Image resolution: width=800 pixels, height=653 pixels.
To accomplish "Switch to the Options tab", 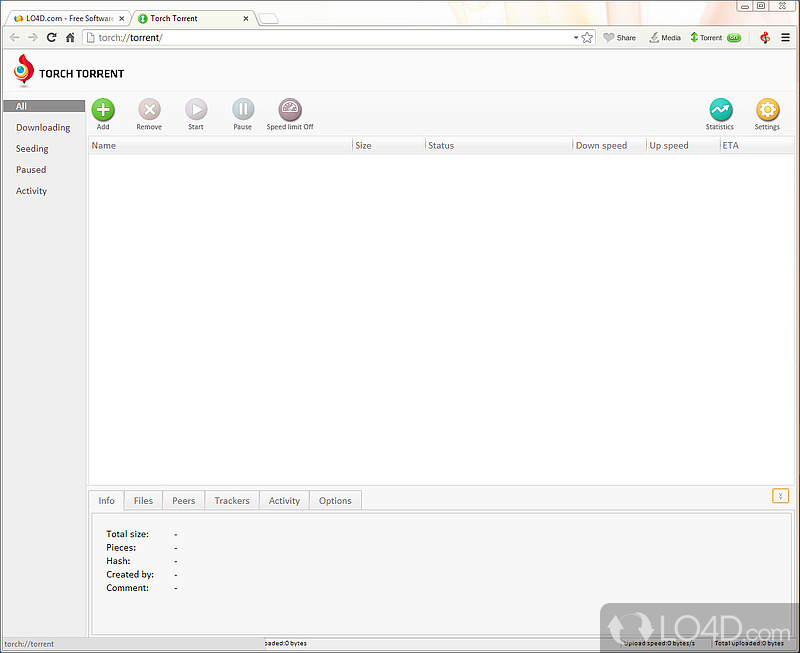I will tap(335, 500).
